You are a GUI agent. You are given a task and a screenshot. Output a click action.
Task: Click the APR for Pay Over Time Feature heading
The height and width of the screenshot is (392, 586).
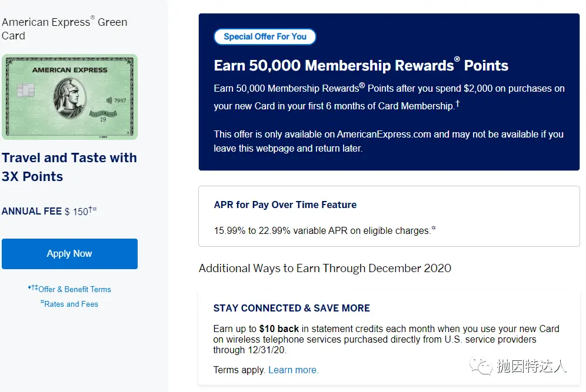click(285, 205)
